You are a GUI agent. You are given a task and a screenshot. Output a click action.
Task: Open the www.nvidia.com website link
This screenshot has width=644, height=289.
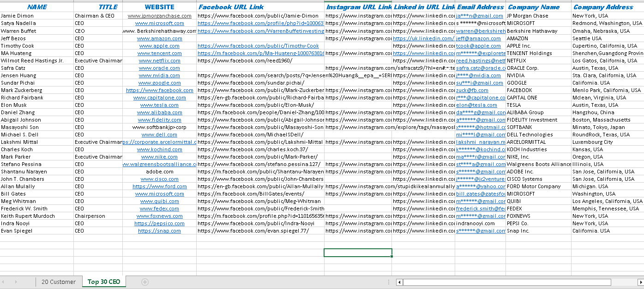[160, 75]
